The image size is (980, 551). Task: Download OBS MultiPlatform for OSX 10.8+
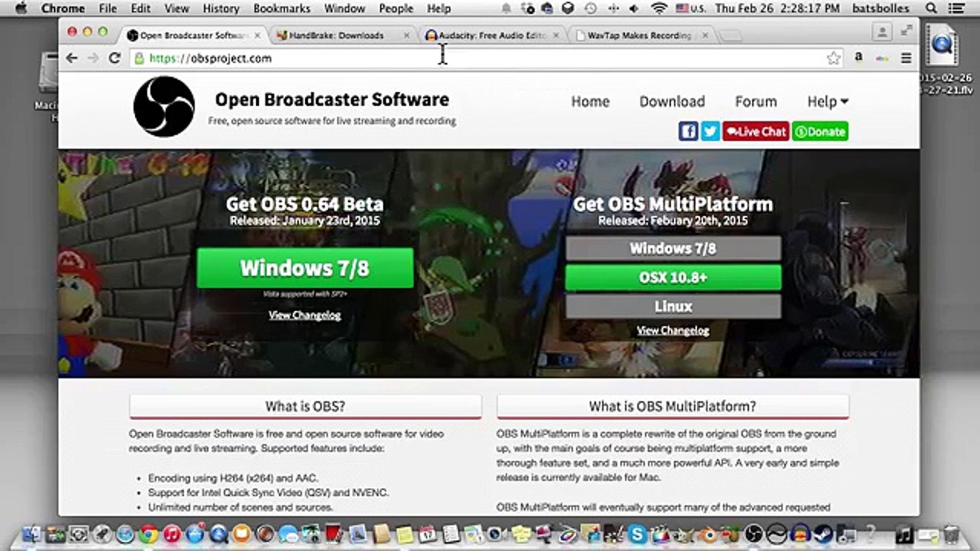[x=673, y=278]
